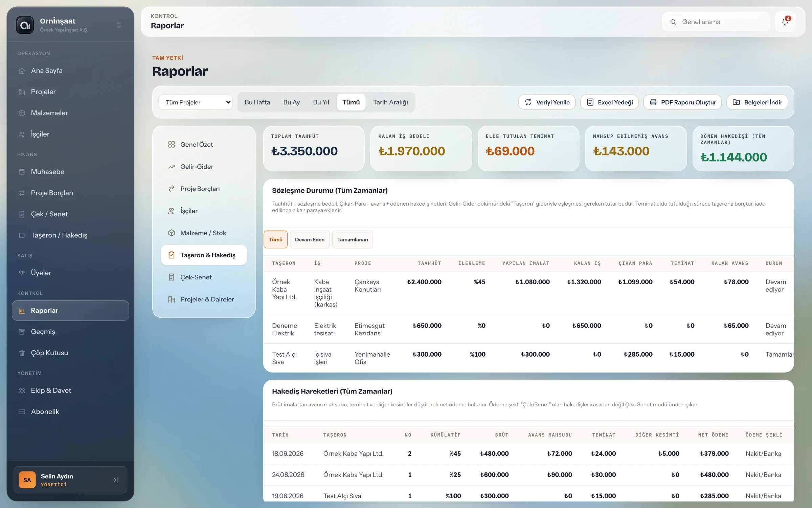812x508 pixels.
Task: Open Projeler from the sidebar
Action: pos(70,92)
